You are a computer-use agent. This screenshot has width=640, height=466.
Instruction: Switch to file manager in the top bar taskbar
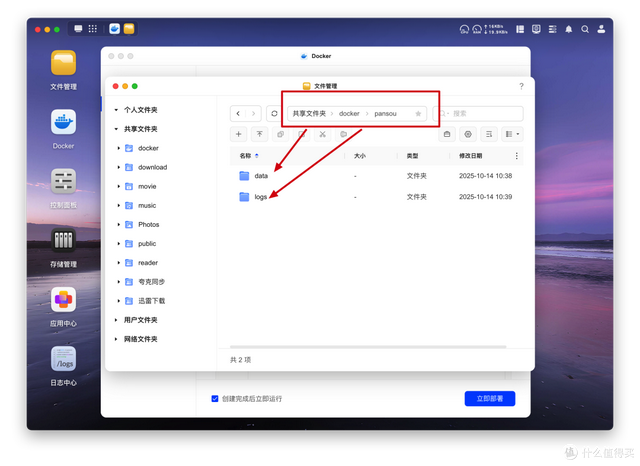coord(129,29)
